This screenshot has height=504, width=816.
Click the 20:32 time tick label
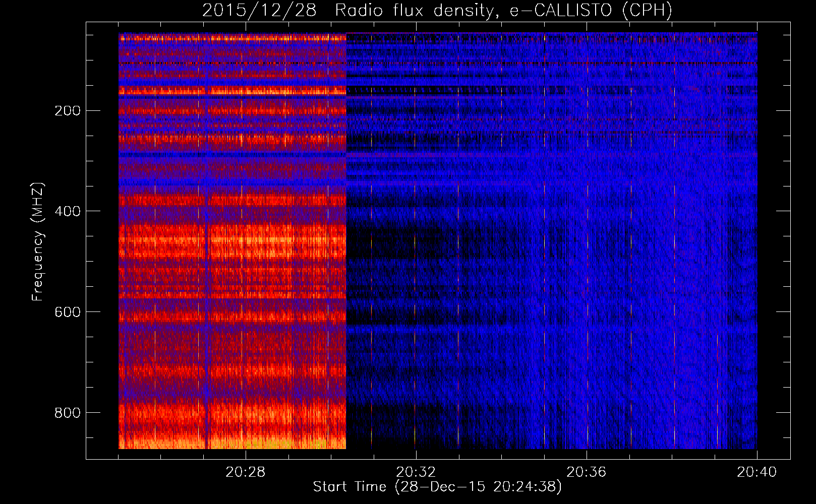(416, 472)
